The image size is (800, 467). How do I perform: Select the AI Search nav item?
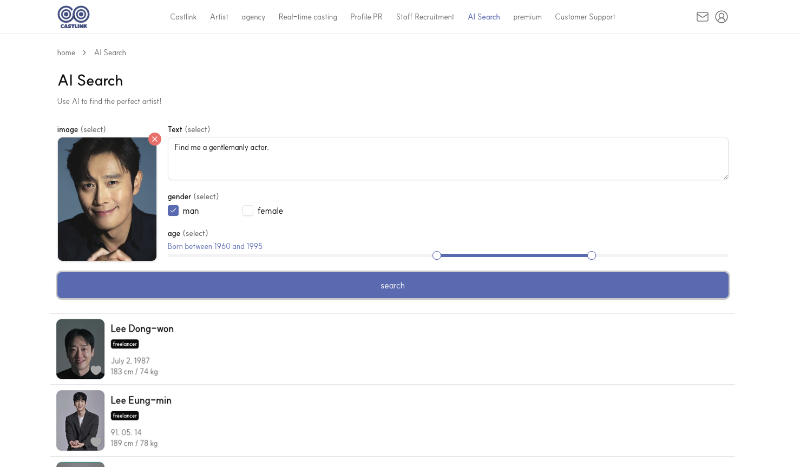coord(484,17)
